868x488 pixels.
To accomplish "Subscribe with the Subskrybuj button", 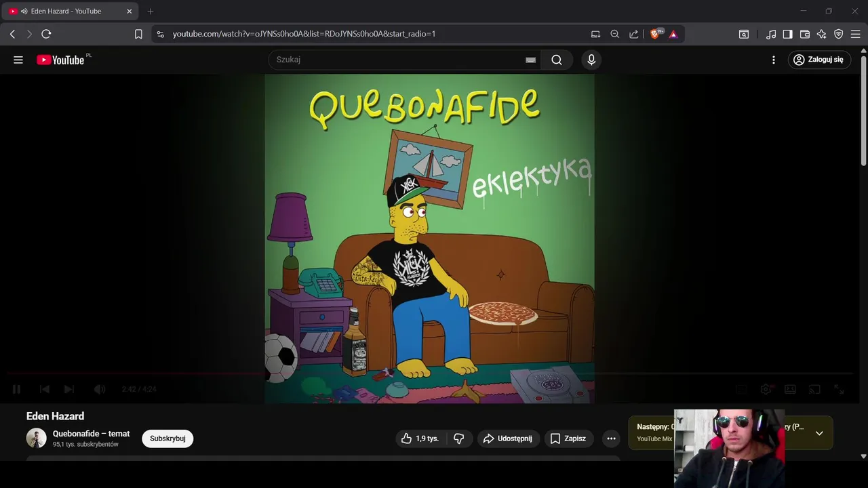I will [167, 439].
